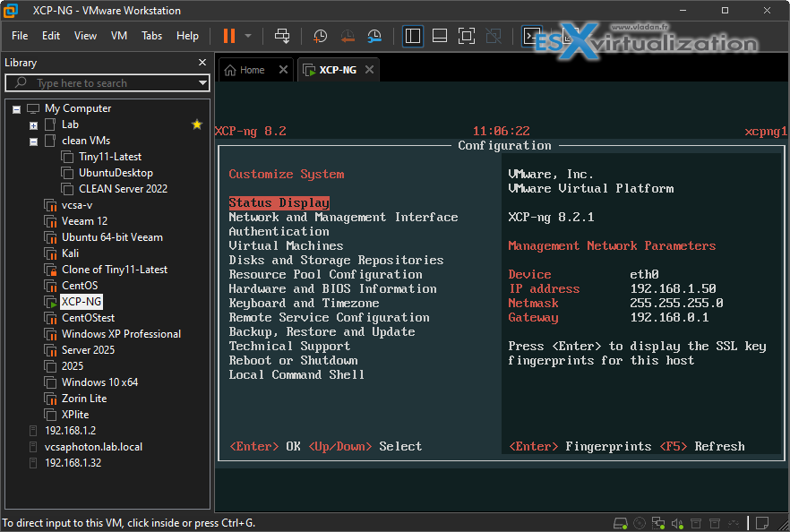
Task: Click the sound card status icon
Action: click(677, 523)
